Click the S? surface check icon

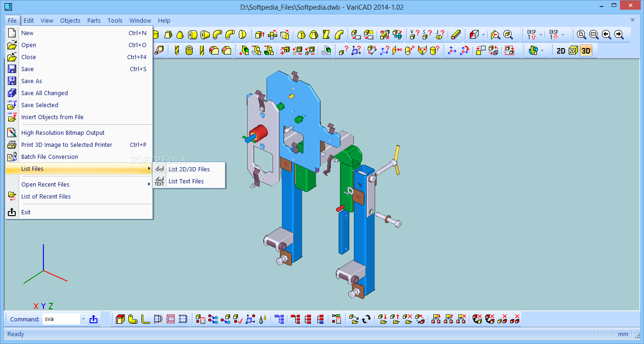point(427,35)
